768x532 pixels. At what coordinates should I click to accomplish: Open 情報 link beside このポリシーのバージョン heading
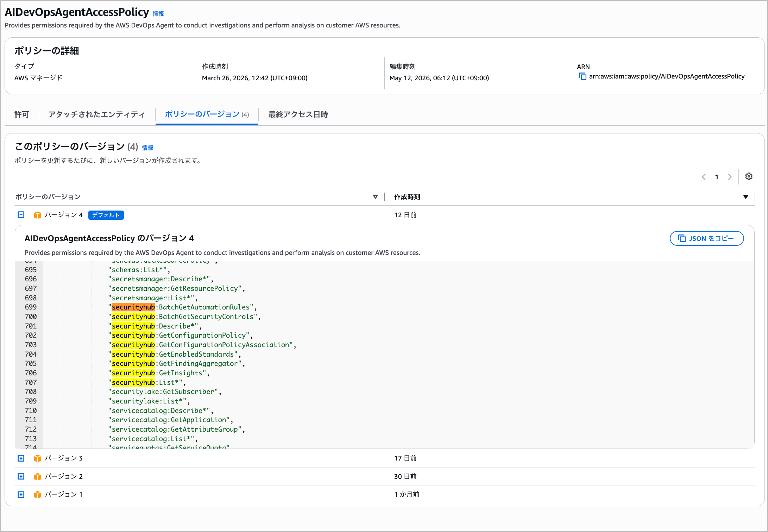(147, 148)
